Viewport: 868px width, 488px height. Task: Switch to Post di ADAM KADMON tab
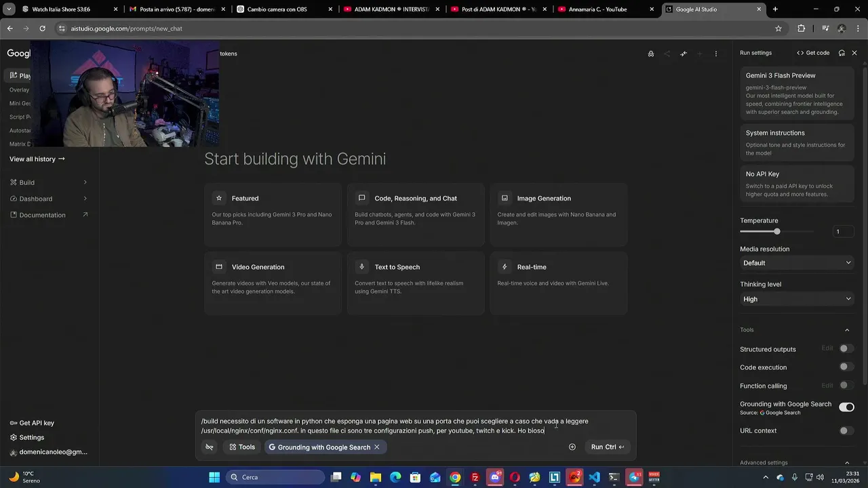[498, 9]
